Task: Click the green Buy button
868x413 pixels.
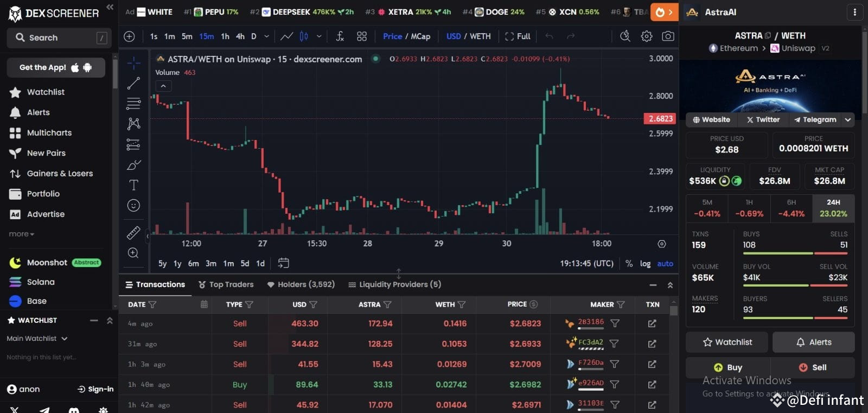Action: [728, 367]
